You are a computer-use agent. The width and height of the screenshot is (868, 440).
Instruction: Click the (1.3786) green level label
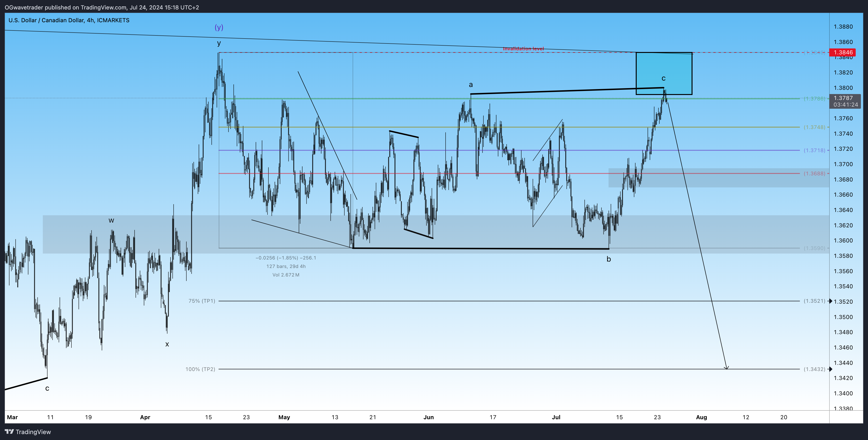click(814, 99)
